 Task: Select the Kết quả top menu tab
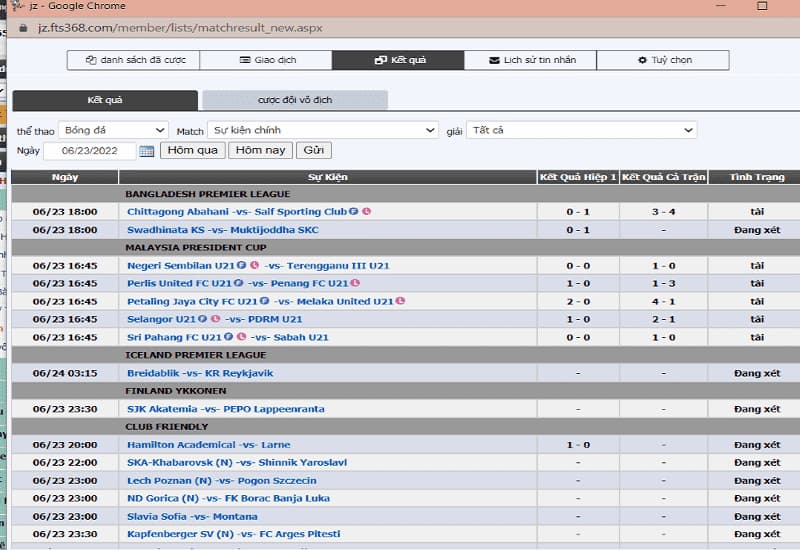coord(398,60)
